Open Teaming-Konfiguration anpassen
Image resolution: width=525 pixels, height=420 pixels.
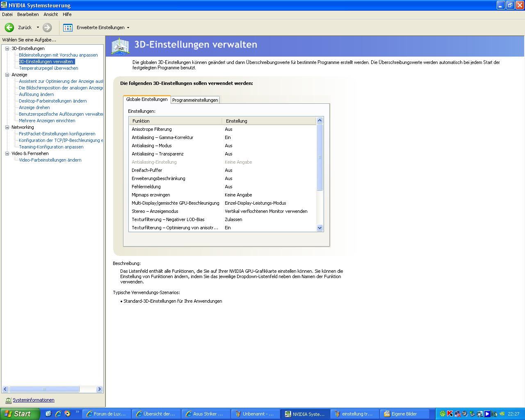[x=51, y=147]
